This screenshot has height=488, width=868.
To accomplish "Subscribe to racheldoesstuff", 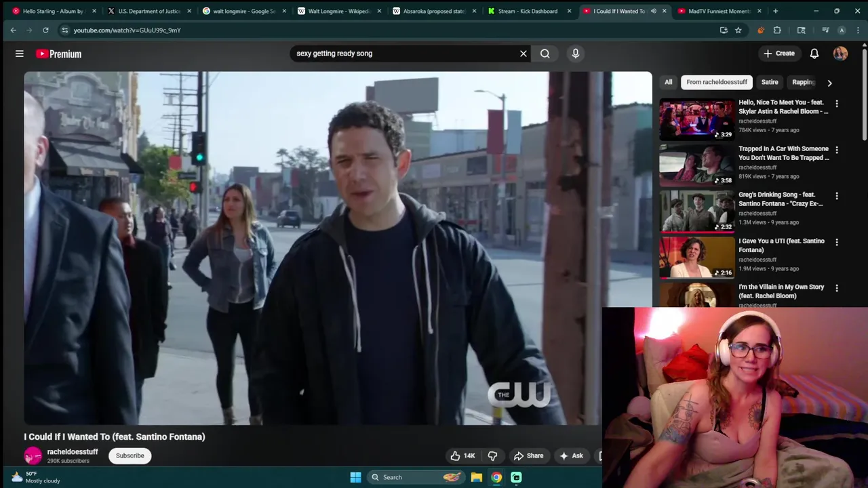I will tap(130, 455).
